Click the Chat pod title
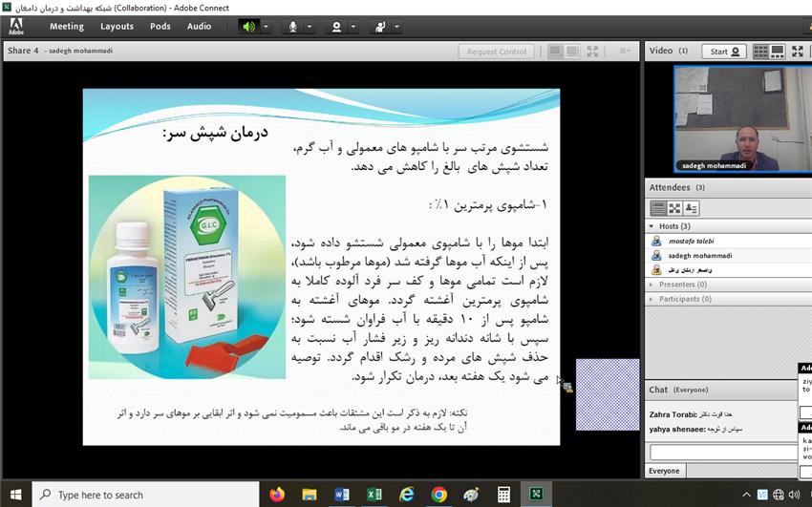 [658, 390]
